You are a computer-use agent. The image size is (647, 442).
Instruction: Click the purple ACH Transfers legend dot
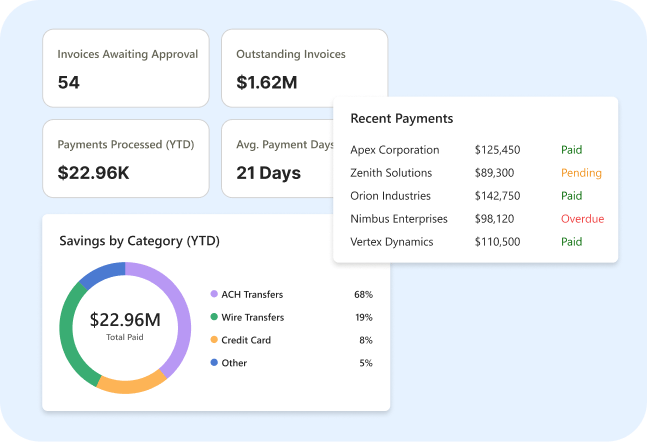click(214, 294)
